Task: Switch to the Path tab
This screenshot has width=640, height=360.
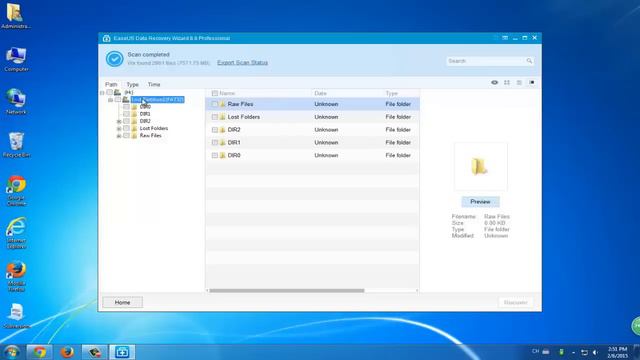Action: 111,84
